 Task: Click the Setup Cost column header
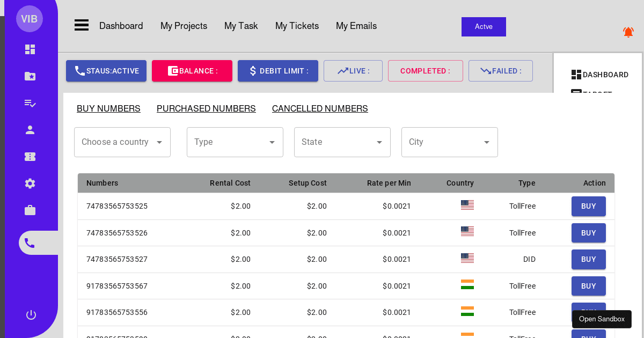[x=308, y=183]
